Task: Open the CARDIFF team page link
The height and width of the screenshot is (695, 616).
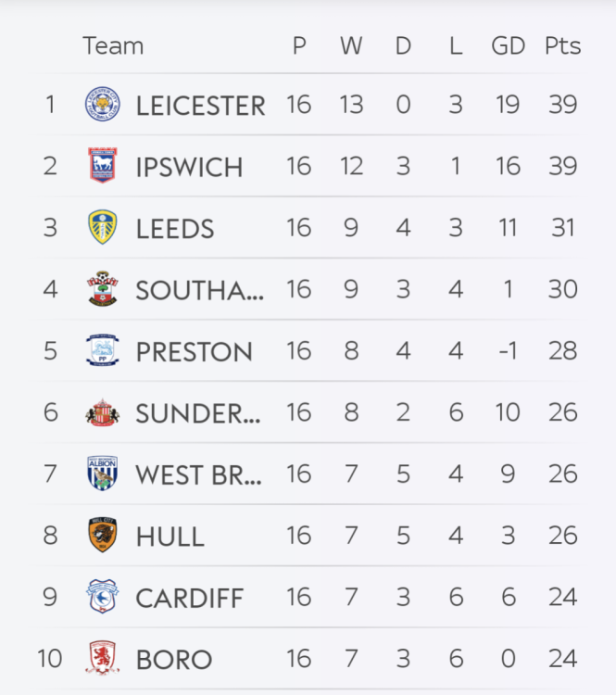Action: (189, 598)
